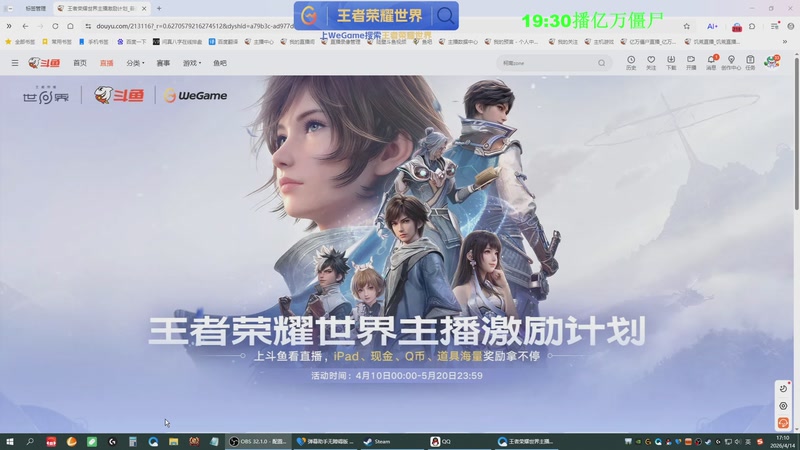Image resolution: width=800 pixels, height=450 pixels.
Task: Select the 标签管理 tab
Action: tap(35, 8)
